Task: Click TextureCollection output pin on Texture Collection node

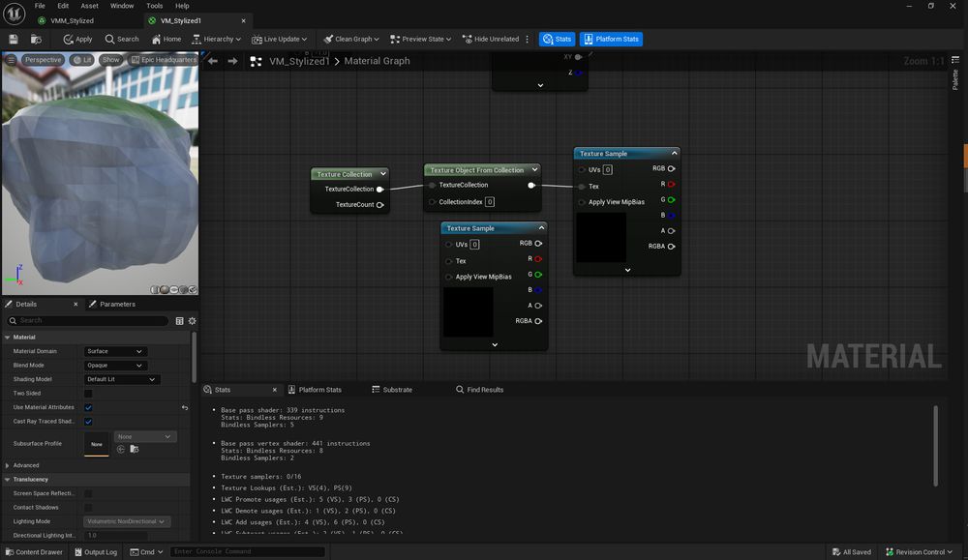Action: coord(379,190)
